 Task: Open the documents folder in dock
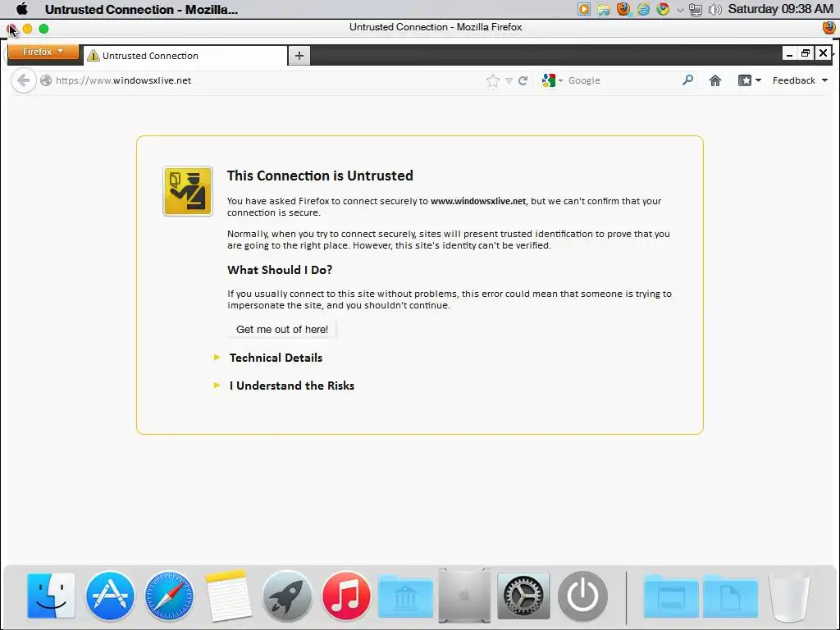tap(729, 596)
